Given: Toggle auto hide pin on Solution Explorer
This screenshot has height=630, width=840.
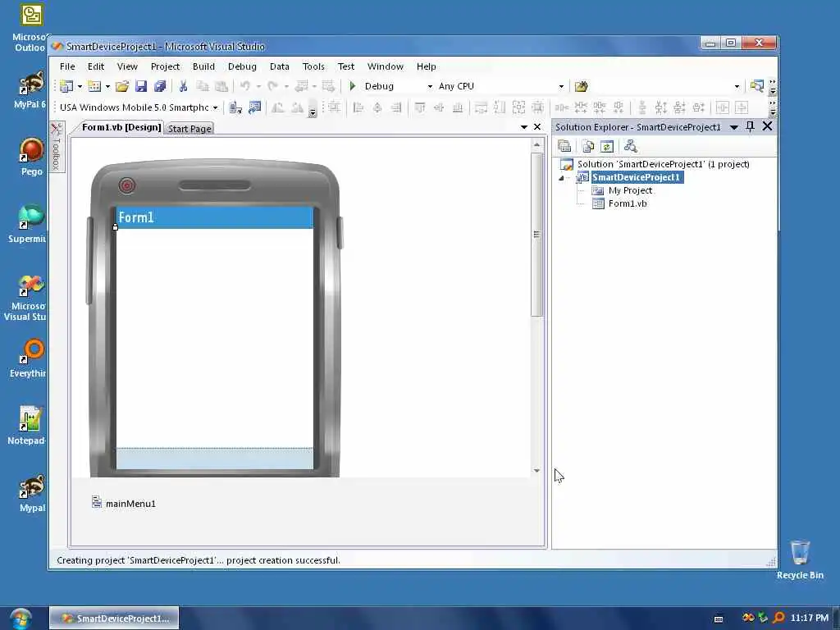Looking at the screenshot, I should coord(750,126).
